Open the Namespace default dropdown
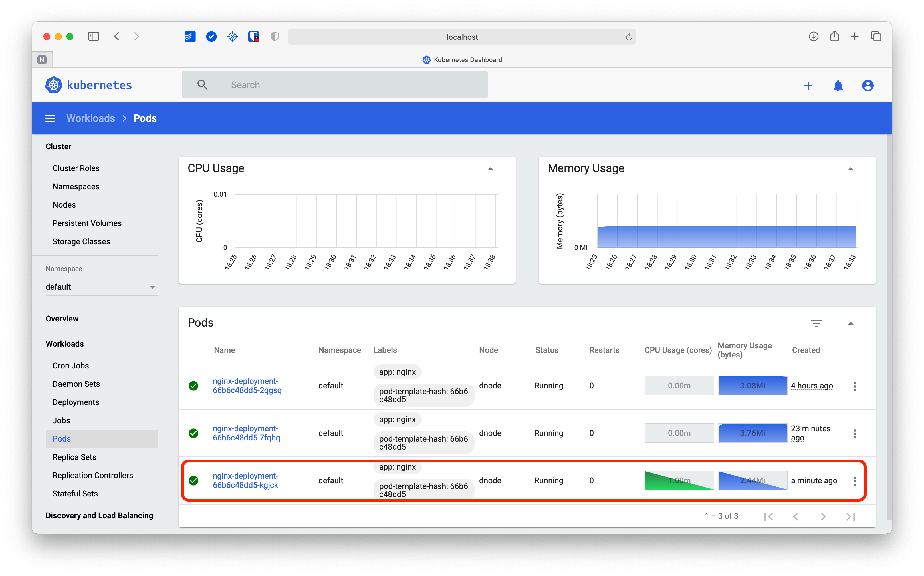 (x=101, y=287)
